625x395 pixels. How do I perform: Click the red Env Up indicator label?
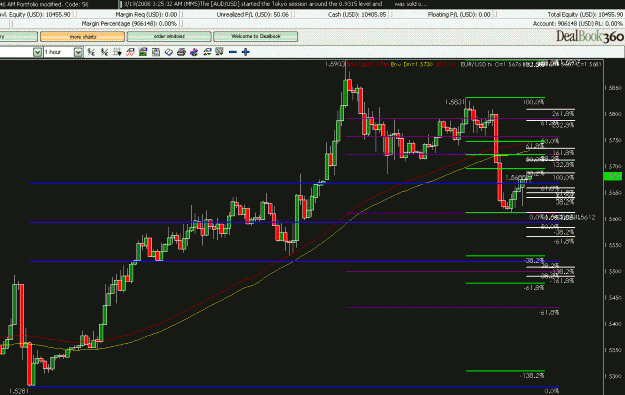pos(367,64)
